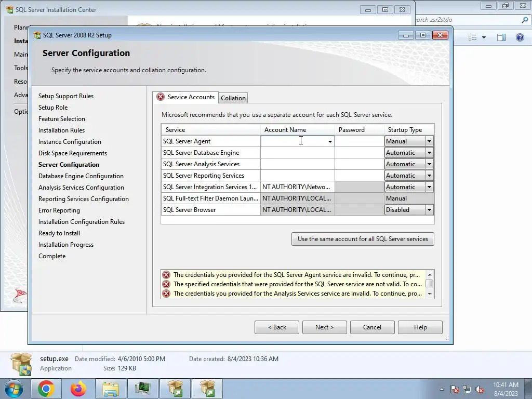Viewport: 532px width, 399px height.
Task: Open Reporting Services startup type dropdown
Action: 429,176
